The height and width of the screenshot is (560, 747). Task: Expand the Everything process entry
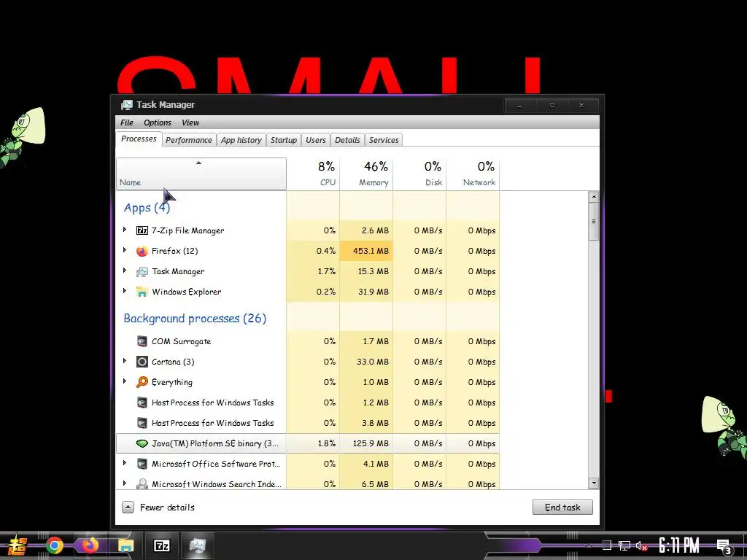click(x=125, y=381)
